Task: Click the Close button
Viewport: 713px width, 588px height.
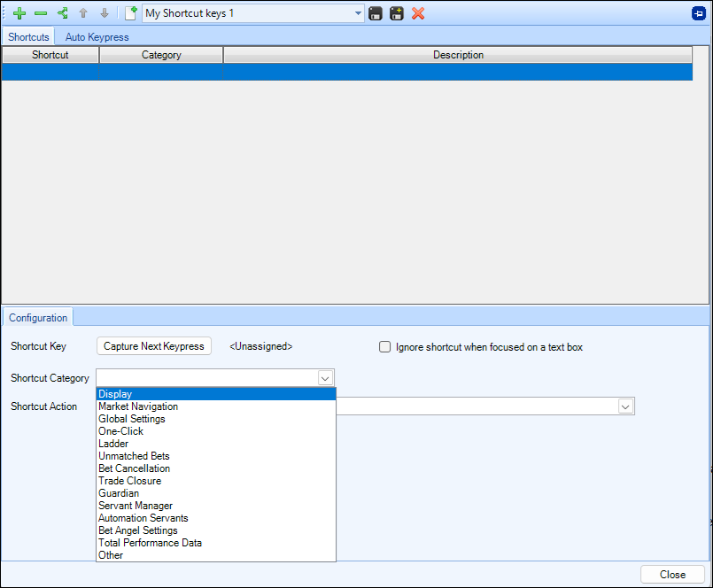Action: (672, 575)
